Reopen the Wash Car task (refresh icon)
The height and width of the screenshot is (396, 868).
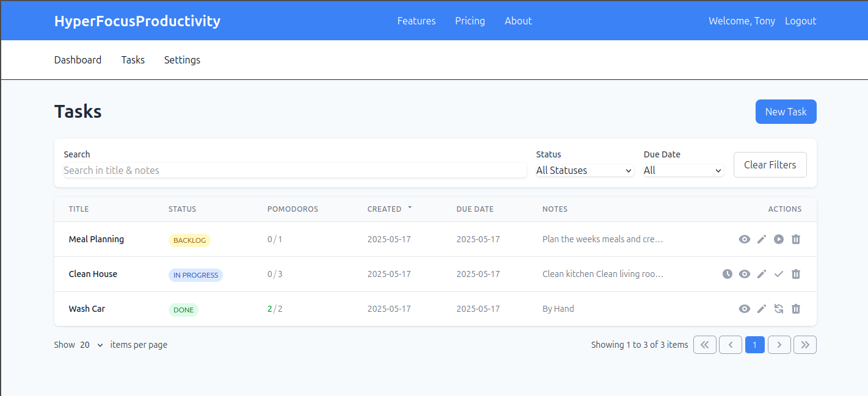coord(778,309)
